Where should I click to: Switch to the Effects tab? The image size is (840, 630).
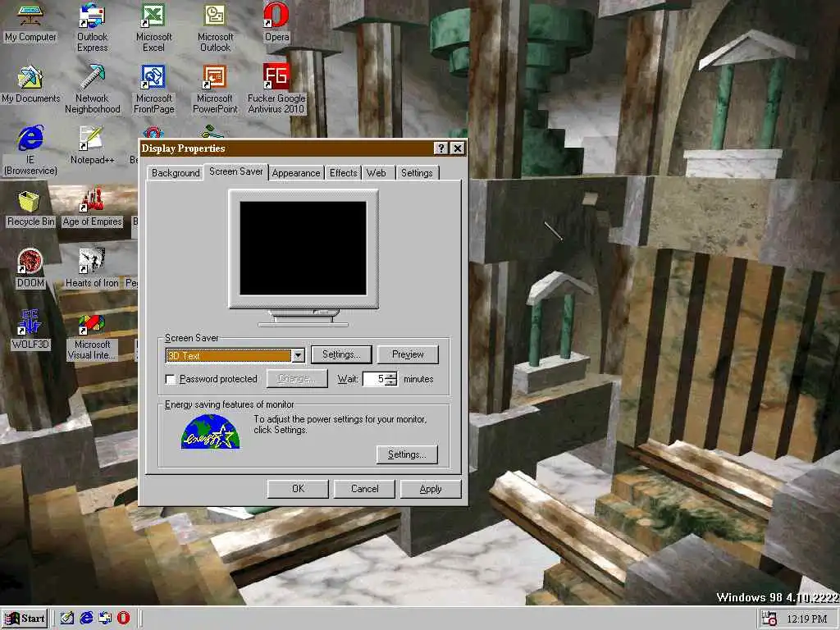pos(343,173)
